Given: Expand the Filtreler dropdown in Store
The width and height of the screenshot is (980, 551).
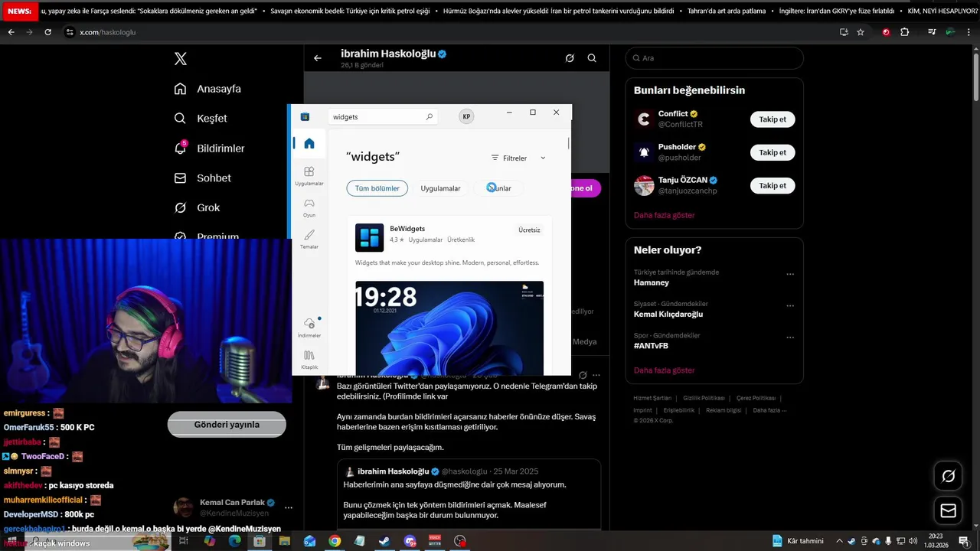Looking at the screenshot, I should click(x=518, y=158).
